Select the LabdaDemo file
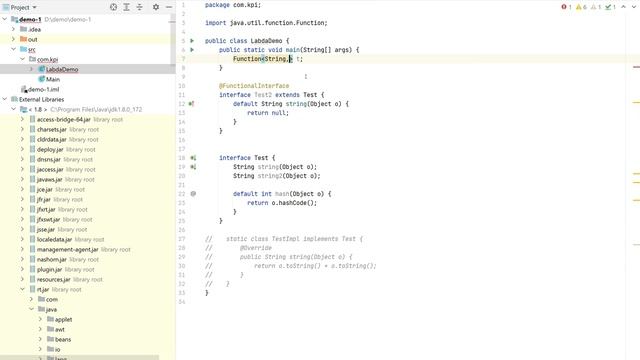The width and height of the screenshot is (640, 360). click(x=62, y=69)
